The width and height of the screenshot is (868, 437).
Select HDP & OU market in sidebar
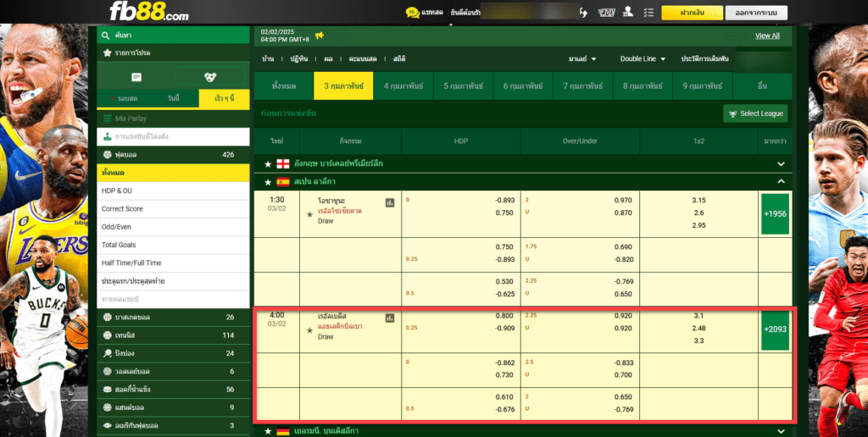click(x=173, y=191)
